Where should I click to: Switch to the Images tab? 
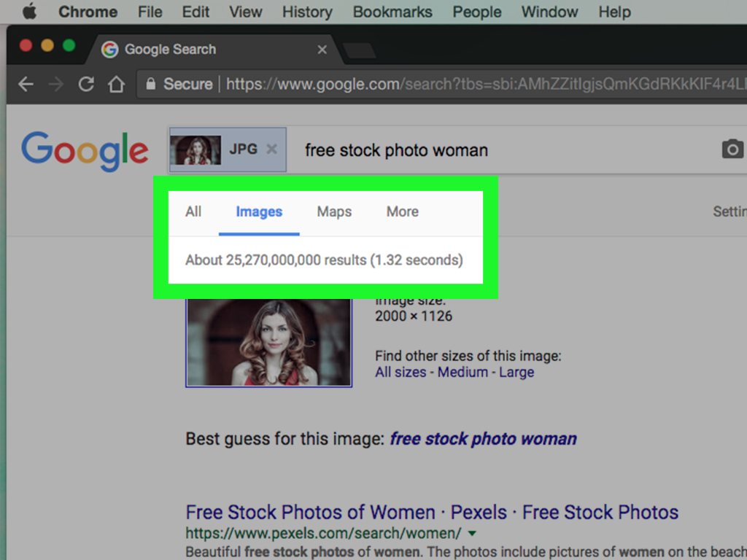coord(259,212)
